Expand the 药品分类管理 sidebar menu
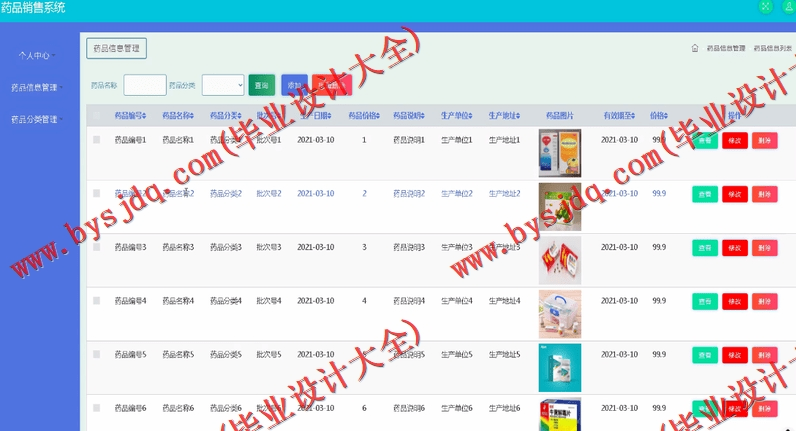 (x=37, y=119)
